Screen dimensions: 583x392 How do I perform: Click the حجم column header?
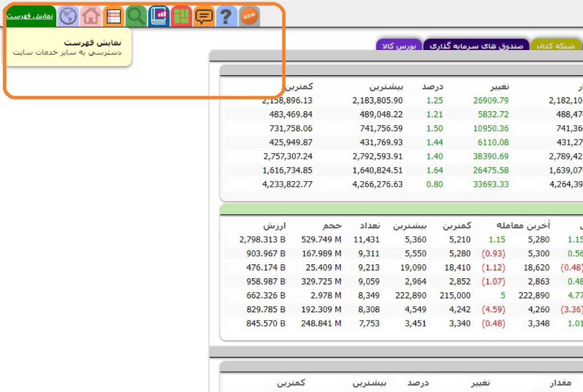[x=333, y=226]
